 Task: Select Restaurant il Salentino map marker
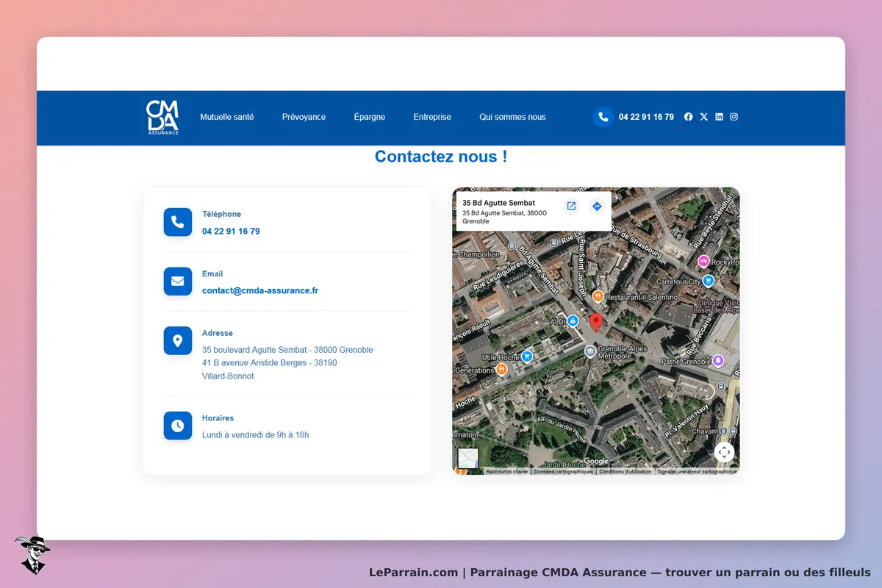point(598,296)
